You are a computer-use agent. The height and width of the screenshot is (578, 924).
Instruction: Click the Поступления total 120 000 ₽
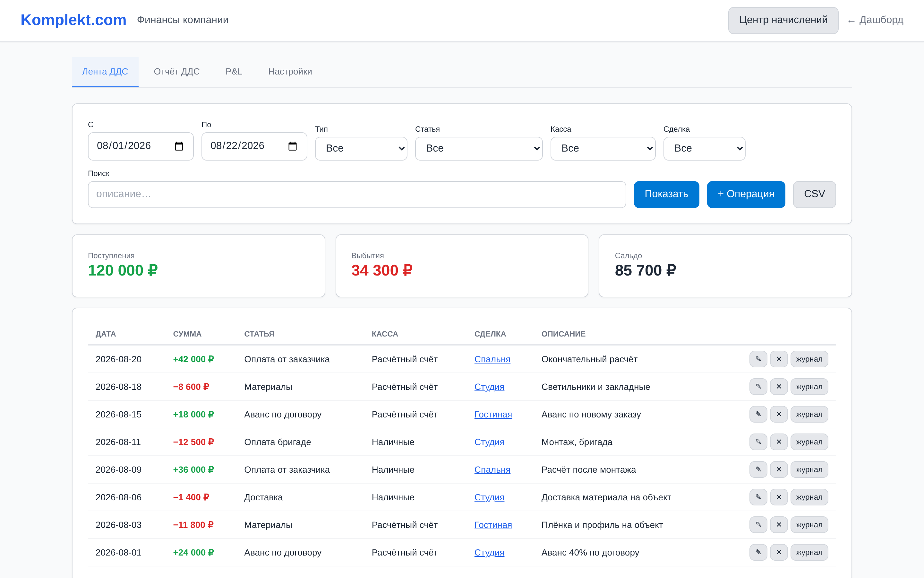(123, 270)
